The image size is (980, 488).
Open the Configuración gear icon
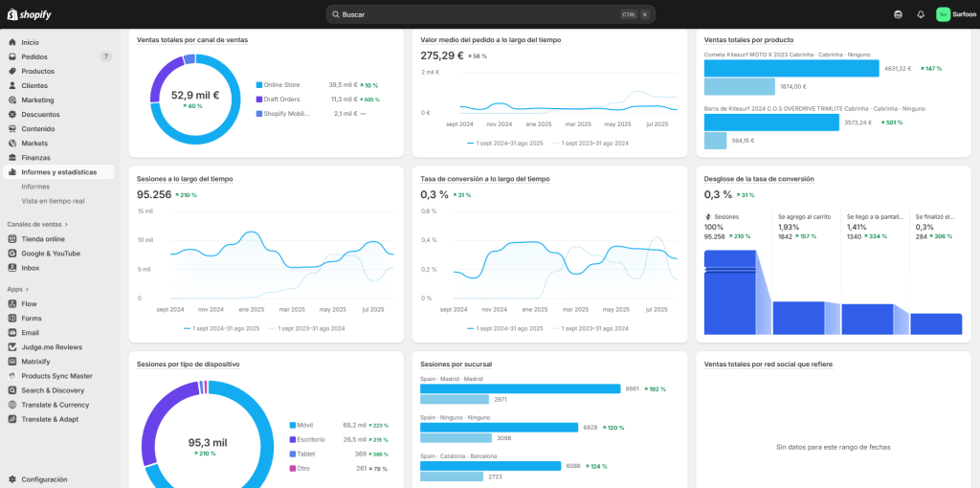[11, 479]
